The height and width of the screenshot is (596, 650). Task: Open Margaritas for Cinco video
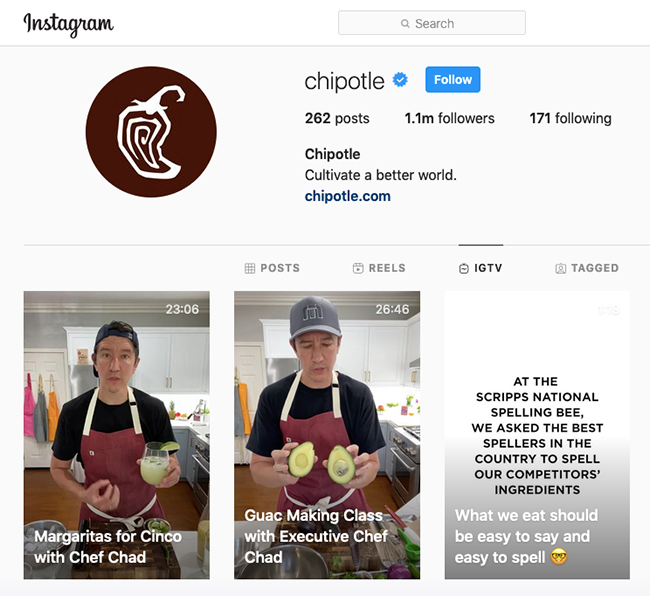116,435
